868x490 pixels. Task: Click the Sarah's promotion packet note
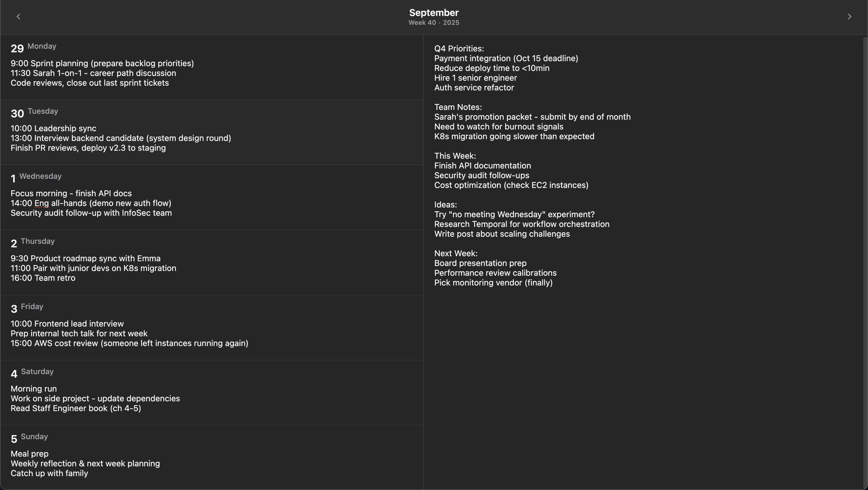pos(532,117)
